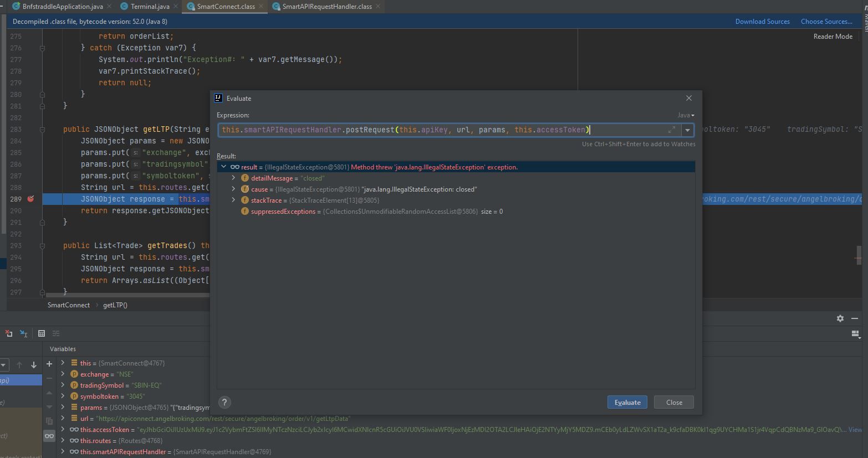Screen dimensions: 868x458
Task: Click the View link for accessToken value
Action: (855, 430)
